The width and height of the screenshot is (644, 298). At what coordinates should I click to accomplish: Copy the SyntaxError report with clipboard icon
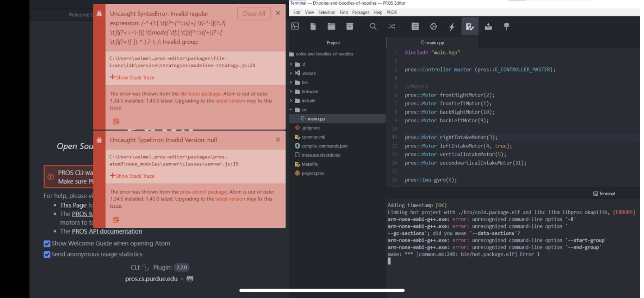point(116,121)
